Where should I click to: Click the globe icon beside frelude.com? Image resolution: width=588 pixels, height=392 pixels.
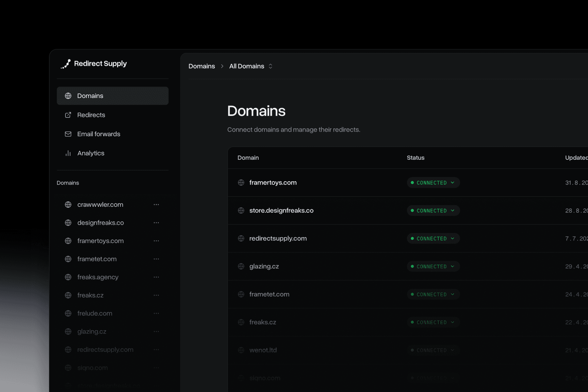click(x=68, y=313)
